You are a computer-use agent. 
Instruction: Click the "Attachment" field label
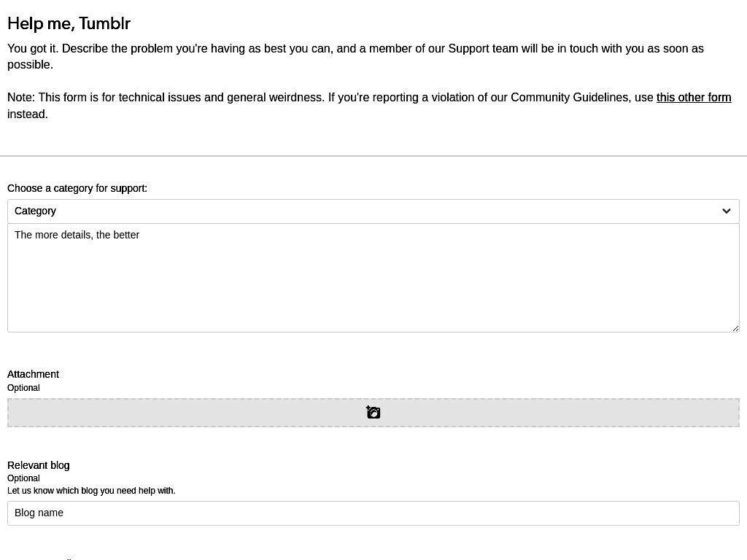pos(33,374)
